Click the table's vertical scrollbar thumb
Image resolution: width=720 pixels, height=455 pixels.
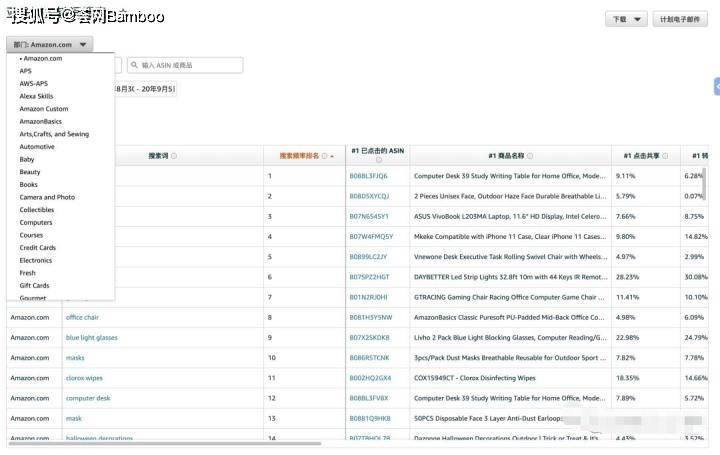pyautogui.click(x=704, y=184)
